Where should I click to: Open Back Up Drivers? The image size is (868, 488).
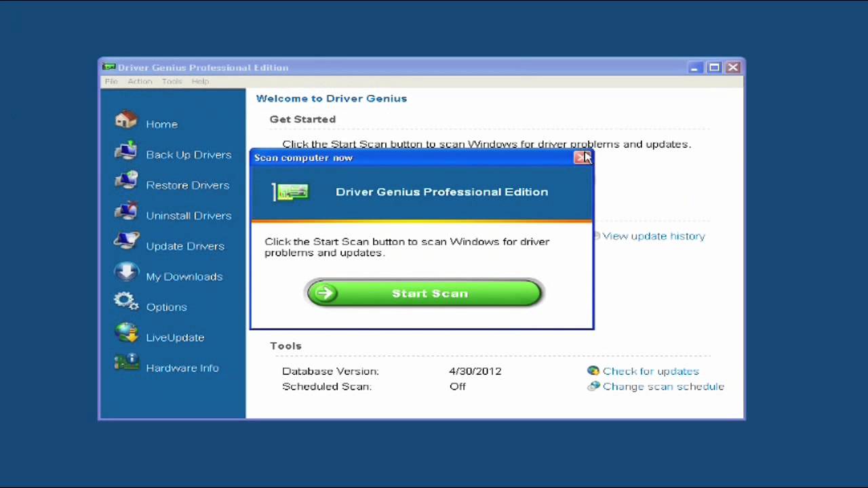click(189, 155)
